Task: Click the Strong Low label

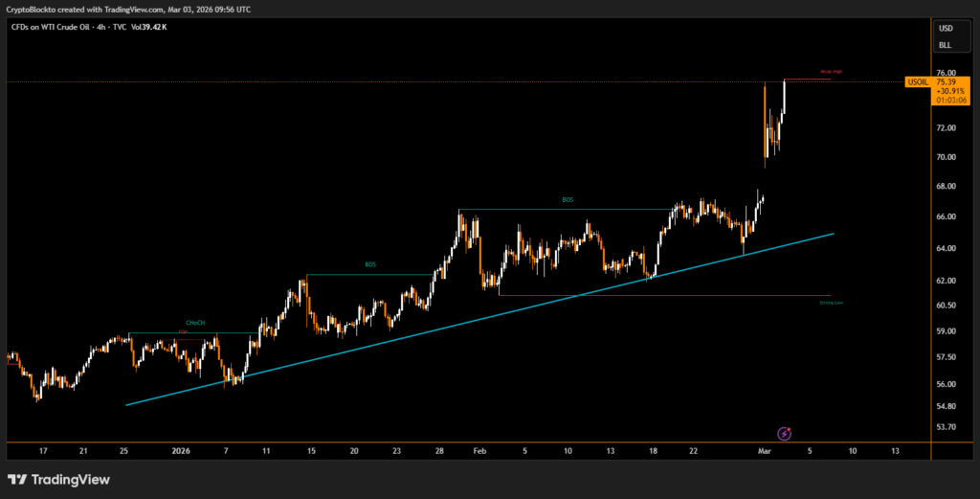Action: (831, 303)
